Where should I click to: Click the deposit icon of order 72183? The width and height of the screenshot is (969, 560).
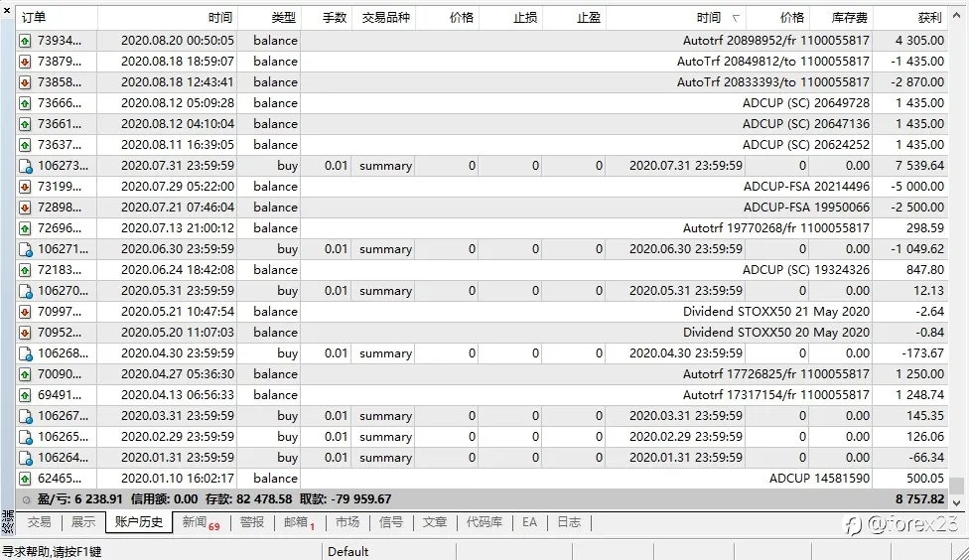[x=25, y=270]
